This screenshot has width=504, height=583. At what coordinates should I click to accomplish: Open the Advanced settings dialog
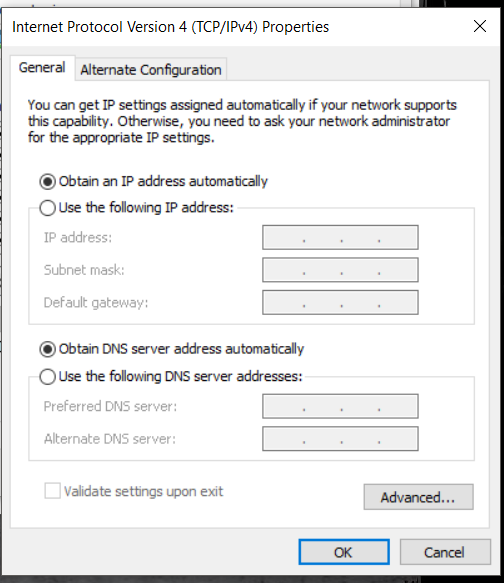[418, 497]
